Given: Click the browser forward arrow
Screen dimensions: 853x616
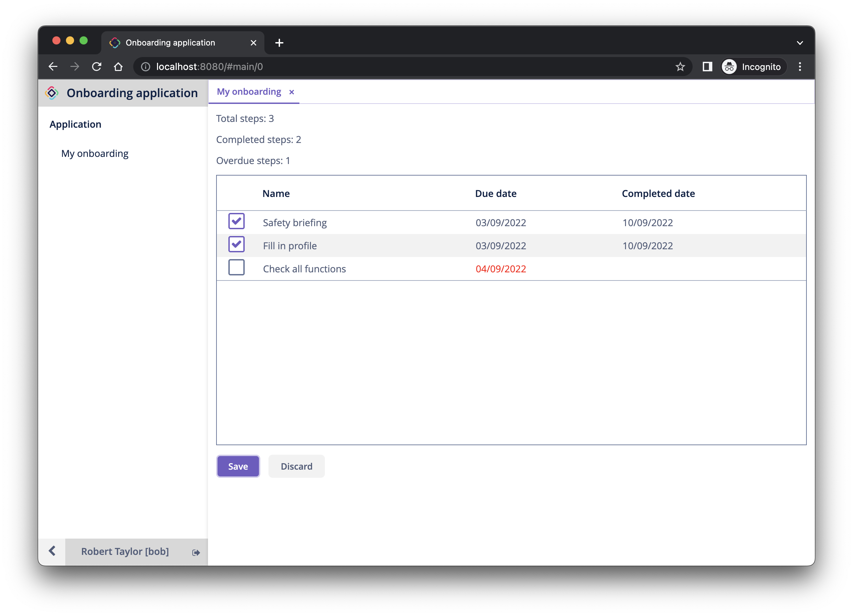Looking at the screenshot, I should coord(75,67).
